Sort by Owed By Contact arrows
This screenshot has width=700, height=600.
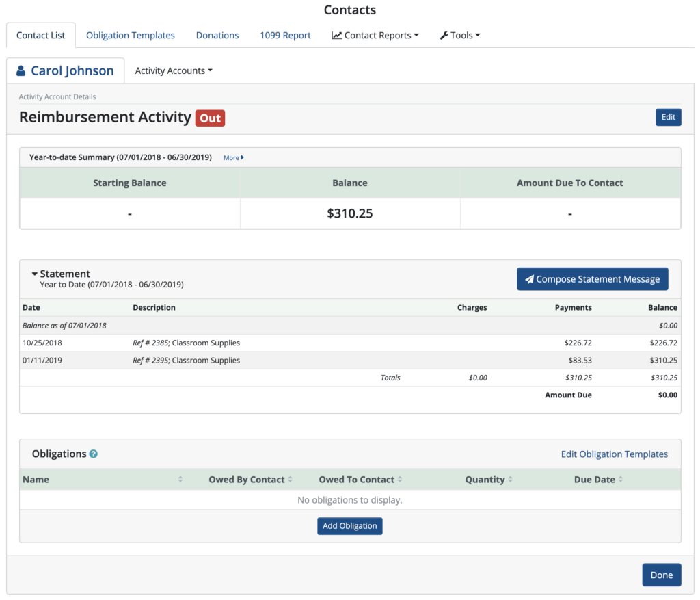[x=290, y=480]
